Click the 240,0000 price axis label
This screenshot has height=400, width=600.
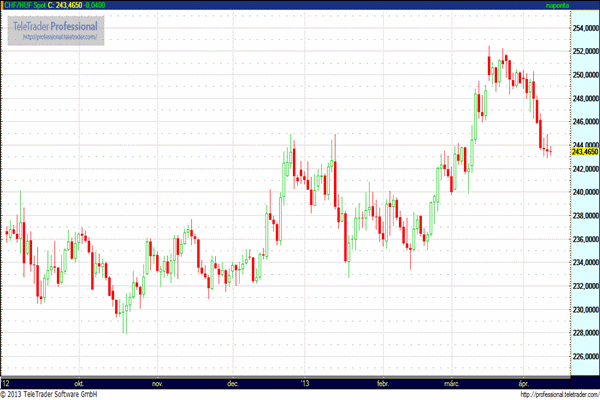[584, 192]
